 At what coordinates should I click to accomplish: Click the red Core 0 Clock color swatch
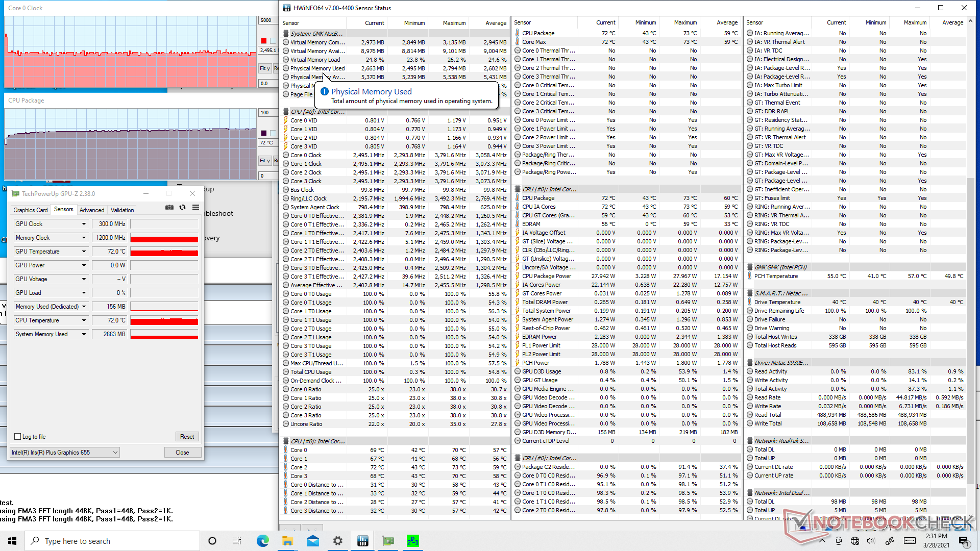click(263, 41)
